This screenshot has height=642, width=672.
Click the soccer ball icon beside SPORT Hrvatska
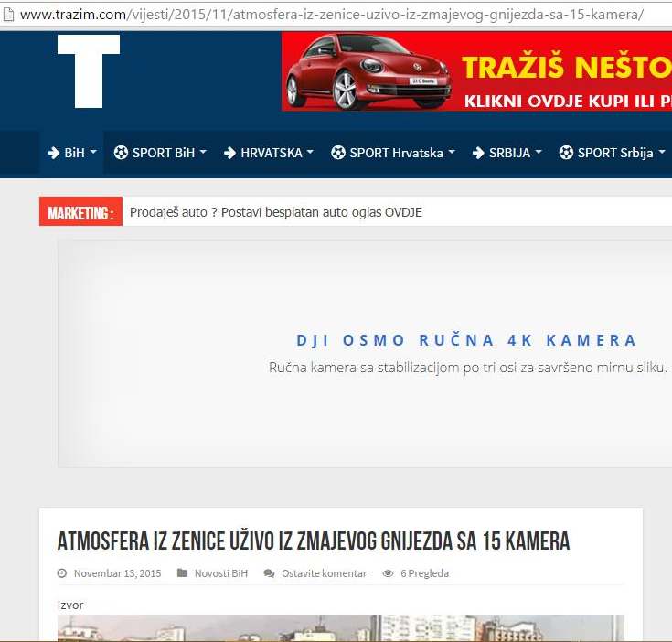click(338, 153)
